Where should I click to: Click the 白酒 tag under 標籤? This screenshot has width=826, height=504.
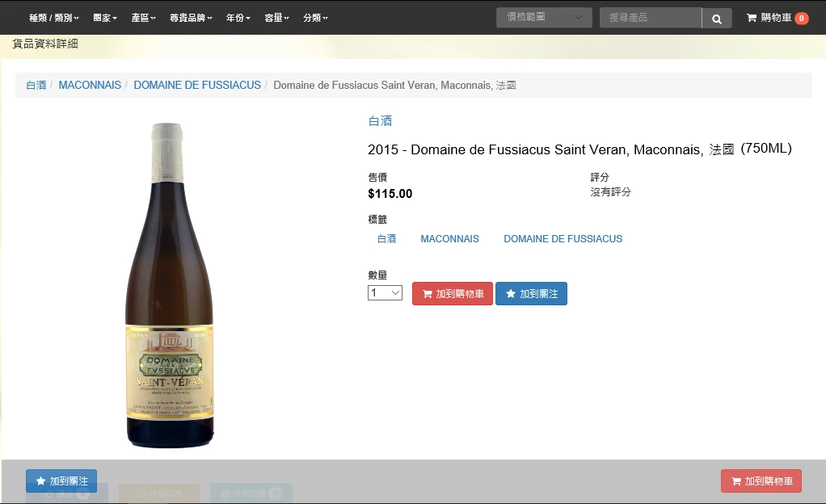click(386, 238)
